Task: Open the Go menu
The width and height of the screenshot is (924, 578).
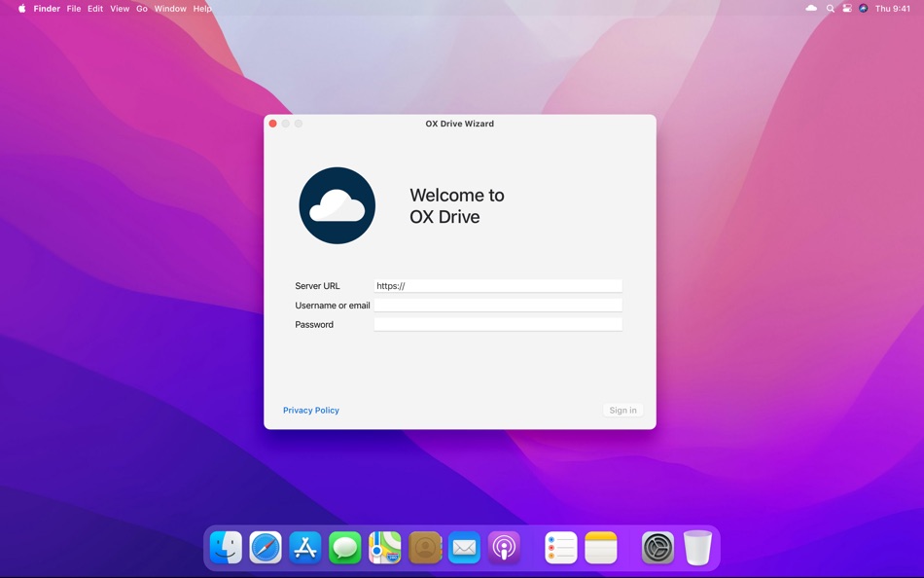Action: coord(142,8)
